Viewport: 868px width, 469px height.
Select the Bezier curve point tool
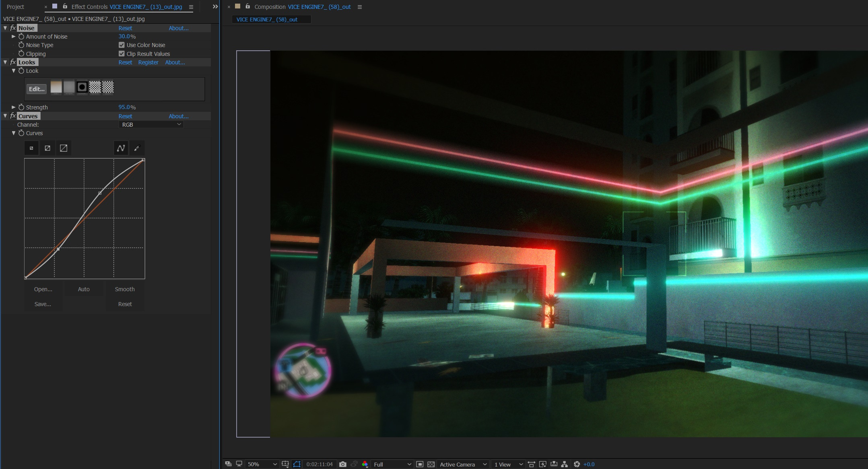coord(121,148)
